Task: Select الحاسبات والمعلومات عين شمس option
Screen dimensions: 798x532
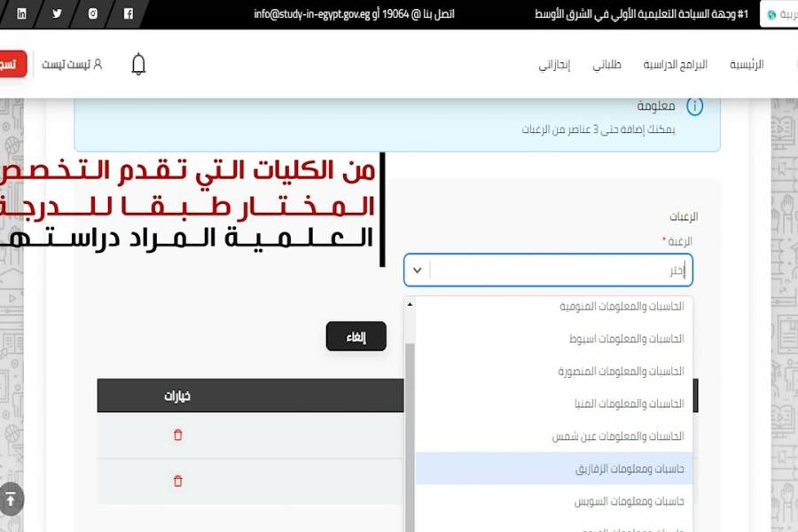Action: pos(554,436)
